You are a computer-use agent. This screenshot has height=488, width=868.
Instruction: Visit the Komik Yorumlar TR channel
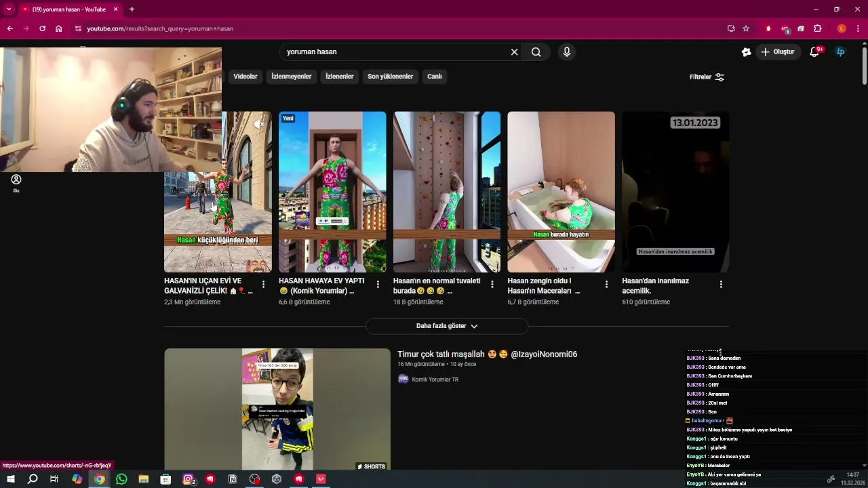click(435, 380)
